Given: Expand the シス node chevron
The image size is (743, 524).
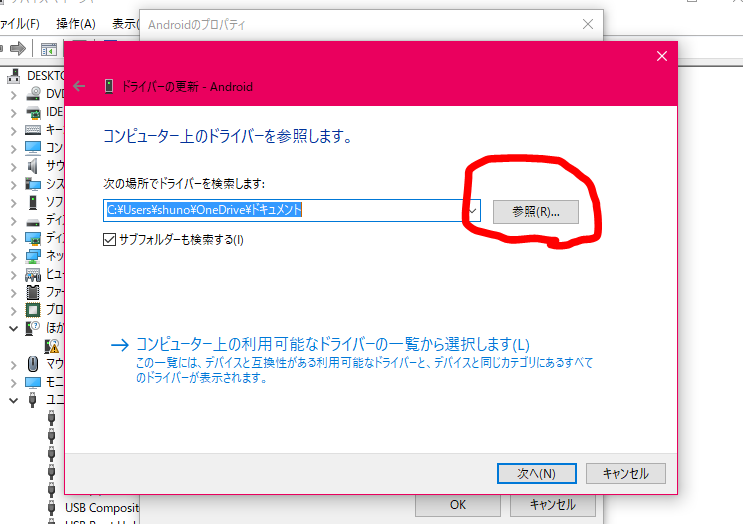Looking at the screenshot, I should (x=13, y=185).
